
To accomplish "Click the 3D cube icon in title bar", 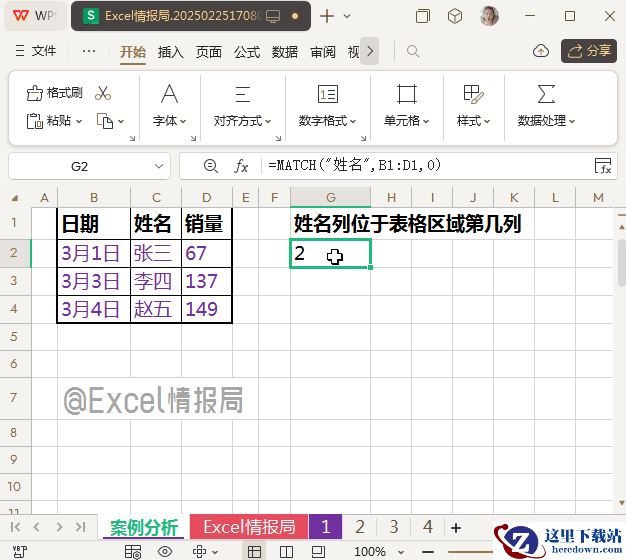I will coord(455,16).
